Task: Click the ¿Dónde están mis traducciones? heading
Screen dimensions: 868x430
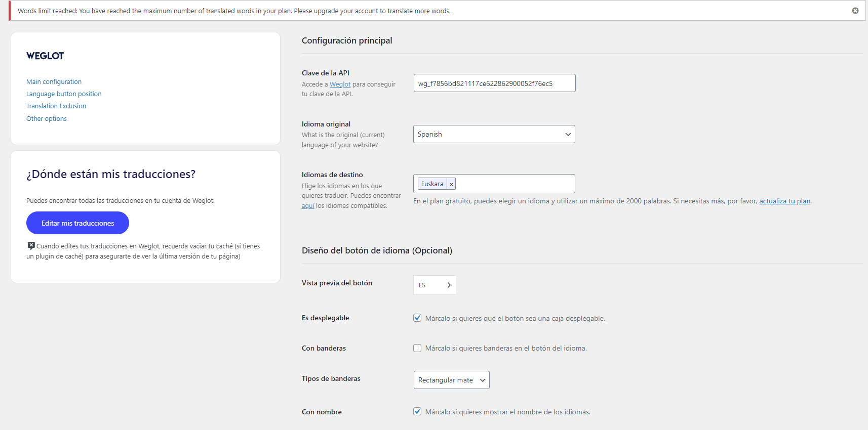Action: coord(111,174)
